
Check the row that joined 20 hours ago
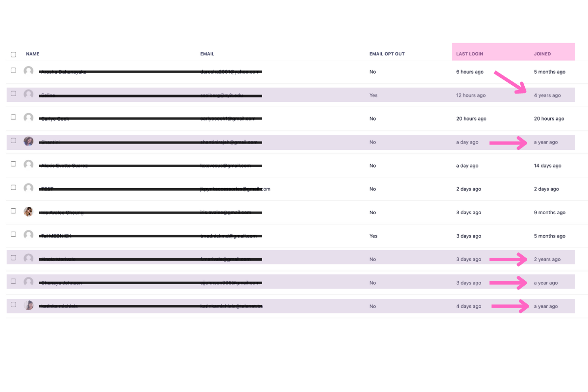tap(13, 117)
